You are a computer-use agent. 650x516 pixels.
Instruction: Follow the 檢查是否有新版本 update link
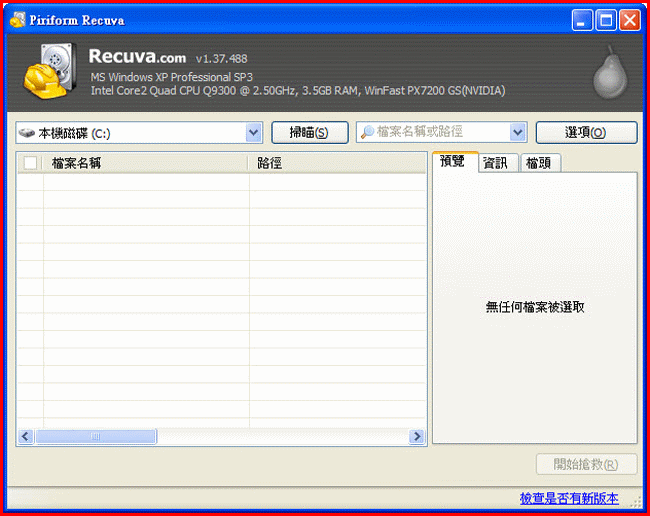click(568, 498)
